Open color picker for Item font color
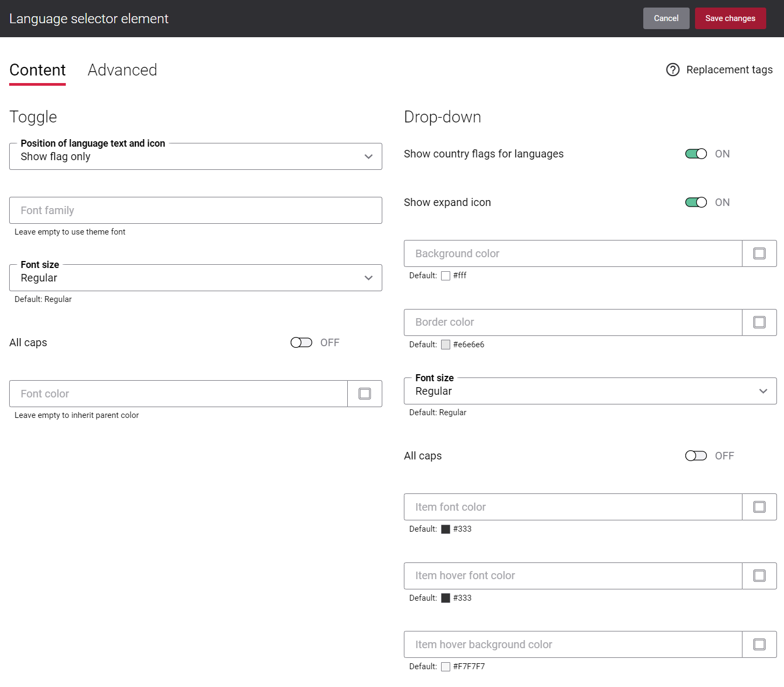This screenshot has width=784, height=687. (x=759, y=507)
